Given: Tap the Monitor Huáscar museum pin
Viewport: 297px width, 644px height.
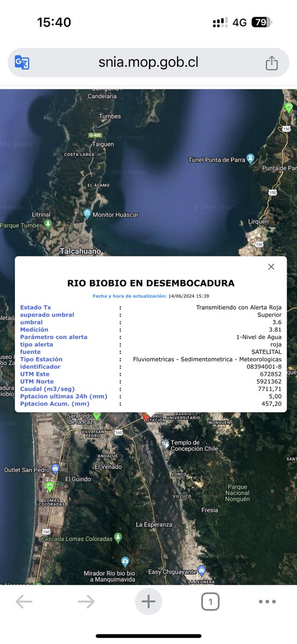Looking at the screenshot, I should [87, 214].
